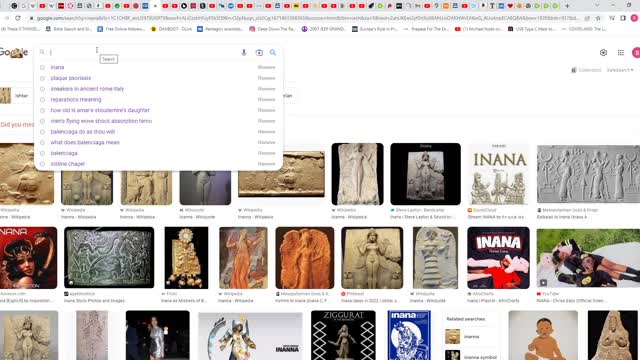This screenshot has width=640, height=360.
Task: Open Google quick settings gear icon
Action: [603, 52]
